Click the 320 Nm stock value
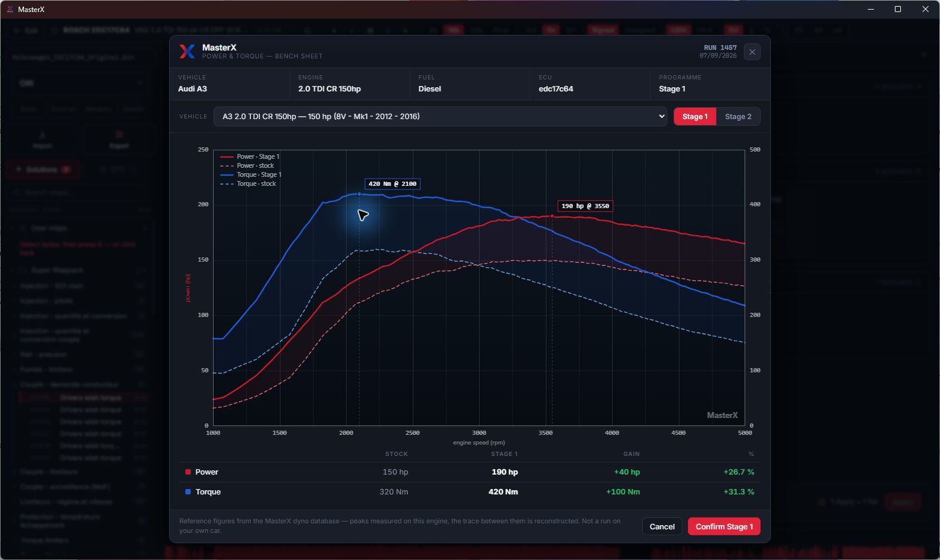This screenshot has height=560, width=940. [394, 492]
